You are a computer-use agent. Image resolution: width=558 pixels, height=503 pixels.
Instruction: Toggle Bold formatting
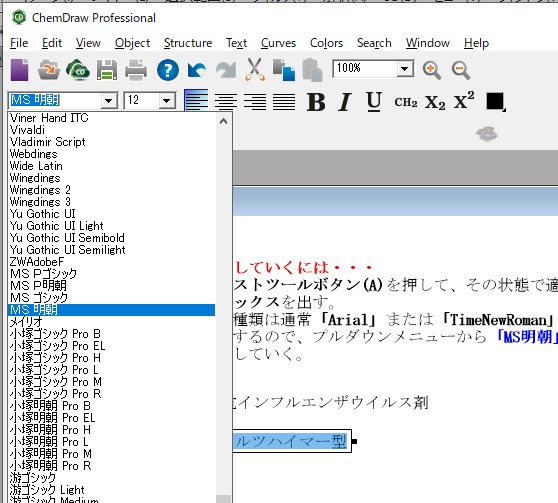click(316, 102)
